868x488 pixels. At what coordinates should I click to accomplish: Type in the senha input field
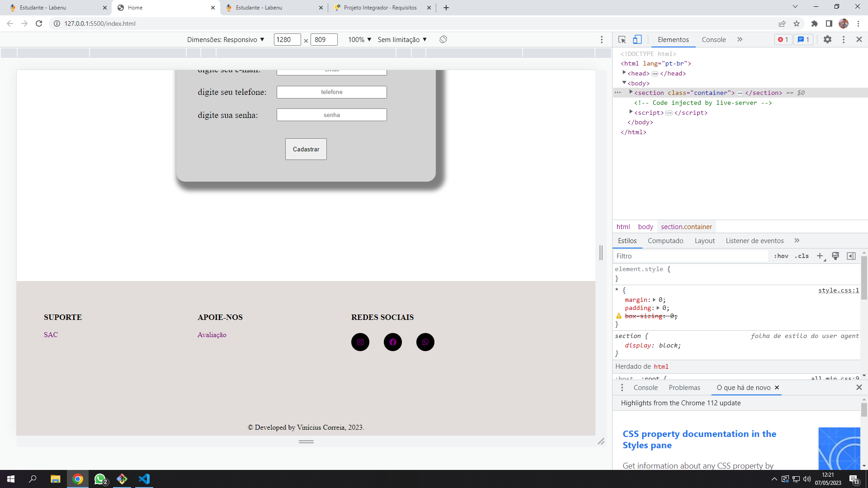(x=331, y=115)
